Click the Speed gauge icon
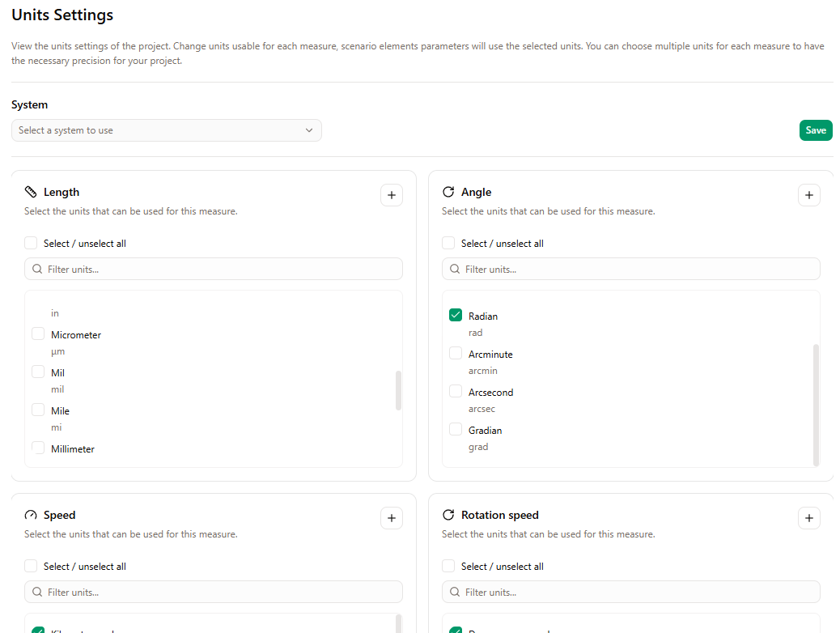 (x=29, y=515)
